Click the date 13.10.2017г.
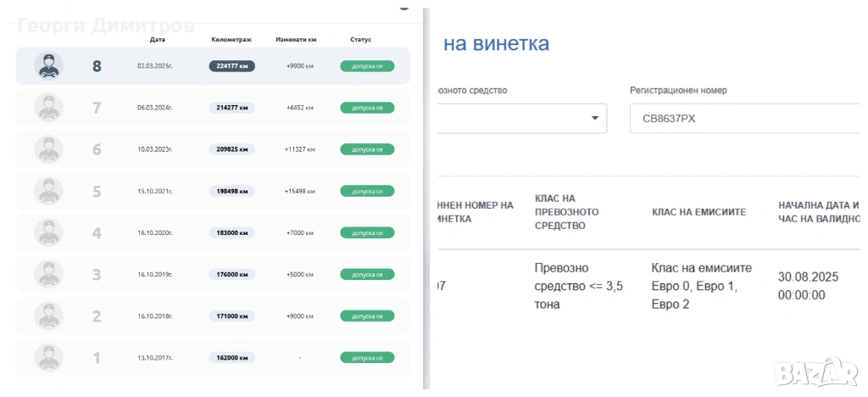The width and height of the screenshot is (868, 397). [155, 358]
